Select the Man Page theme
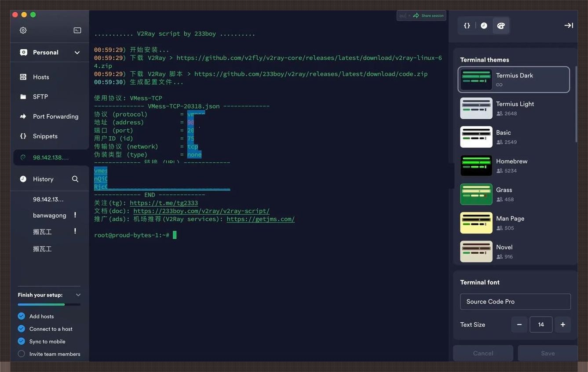 coord(514,222)
